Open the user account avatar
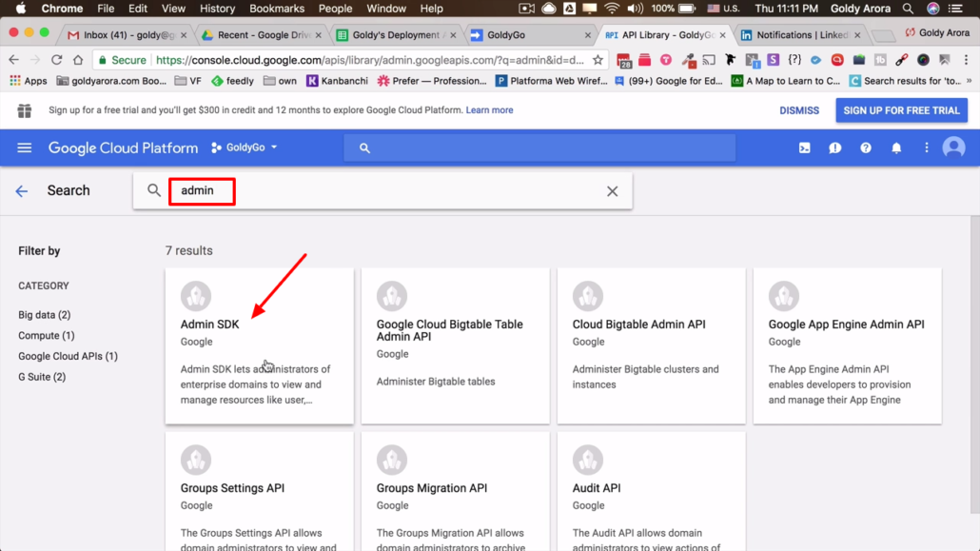The width and height of the screenshot is (980, 551). 953,148
